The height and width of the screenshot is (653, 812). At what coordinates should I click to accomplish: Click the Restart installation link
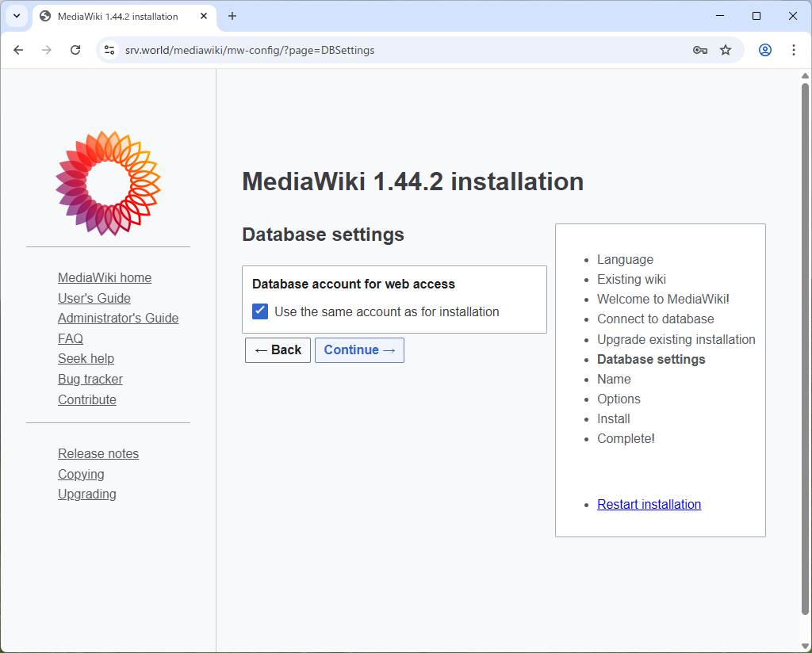click(649, 504)
